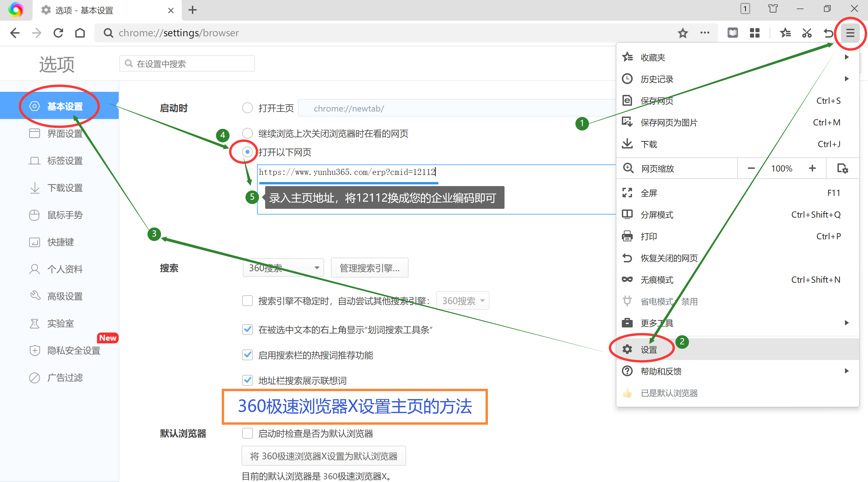Click 无痕模式 menu item
Viewport: 868px width, 482px height.
pyautogui.click(x=738, y=280)
